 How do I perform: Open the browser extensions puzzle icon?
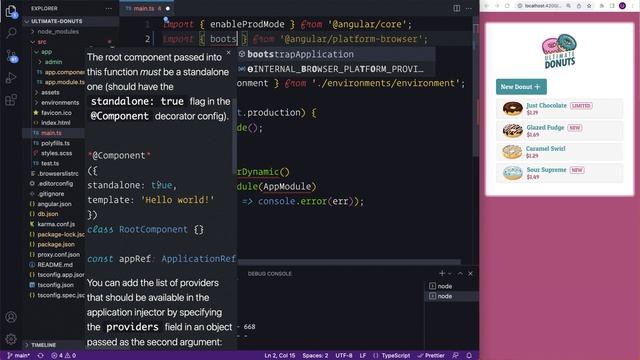[x=602, y=6]
